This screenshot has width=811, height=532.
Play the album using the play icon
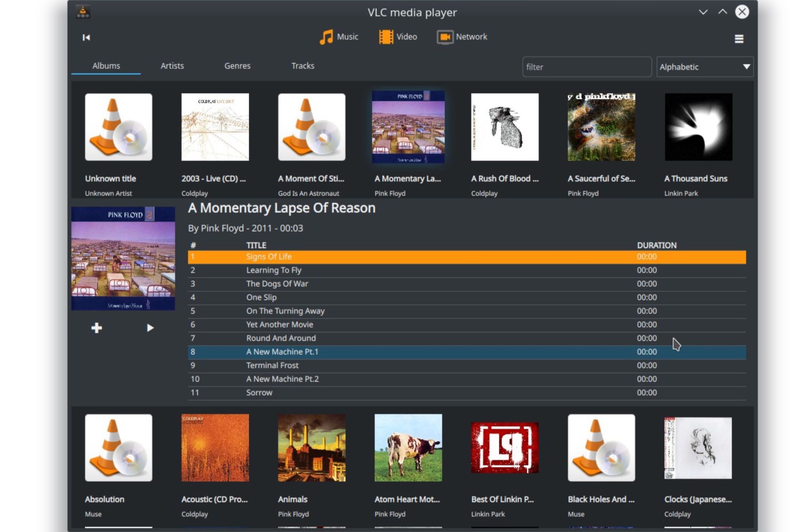[x=150, y=327]
